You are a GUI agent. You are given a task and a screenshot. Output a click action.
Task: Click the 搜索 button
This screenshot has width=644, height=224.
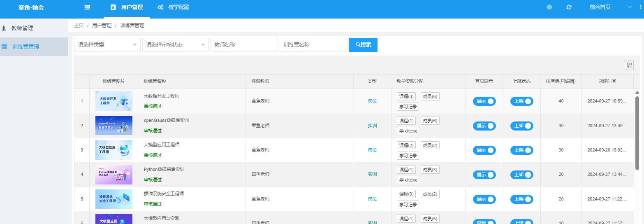(363, 45)
